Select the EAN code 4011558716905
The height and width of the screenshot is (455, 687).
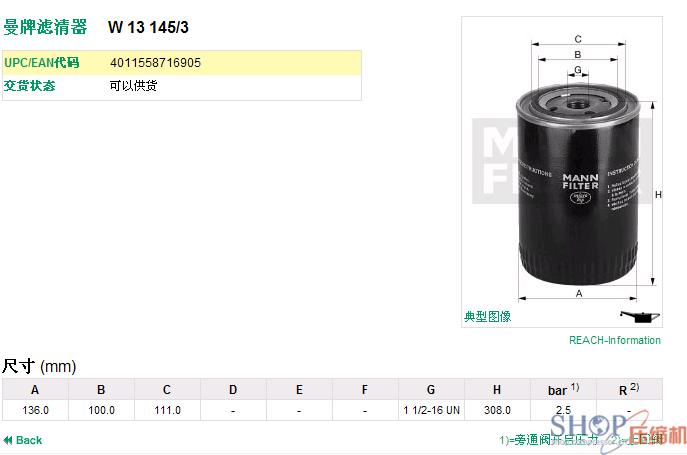[155, 63]
